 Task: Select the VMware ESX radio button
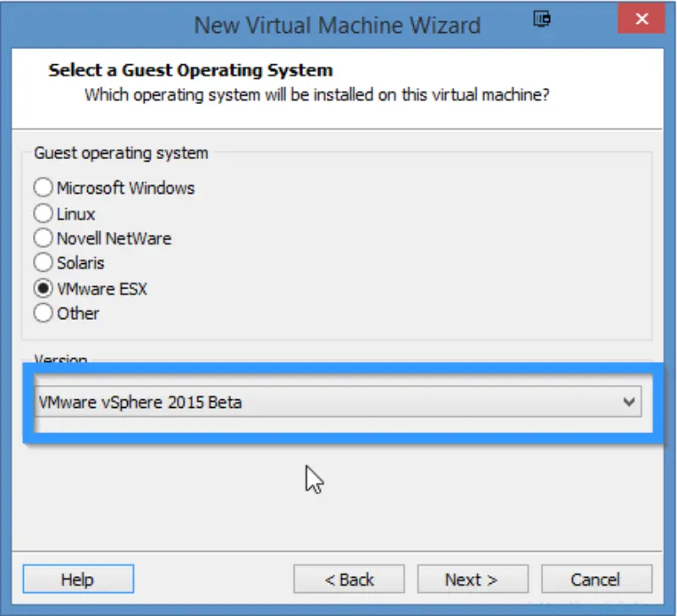point(43,289)
